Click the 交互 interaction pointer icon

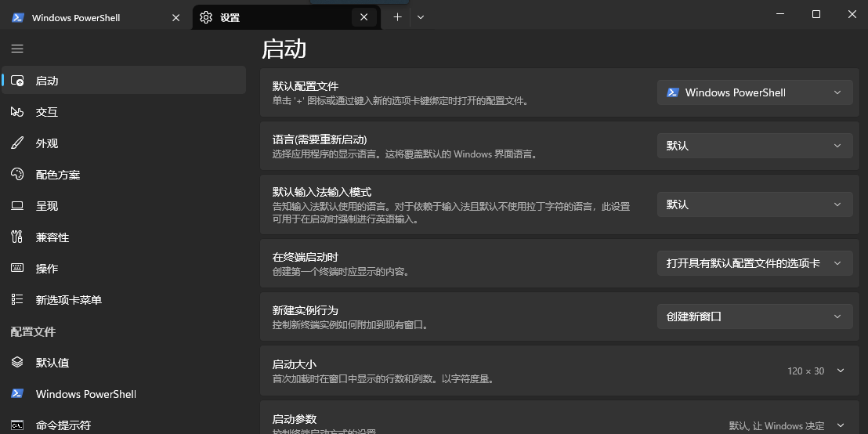17,112
